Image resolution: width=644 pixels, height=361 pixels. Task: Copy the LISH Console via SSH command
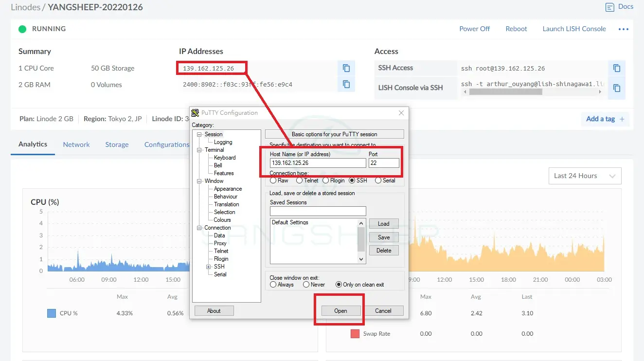[x=617, y=88]
